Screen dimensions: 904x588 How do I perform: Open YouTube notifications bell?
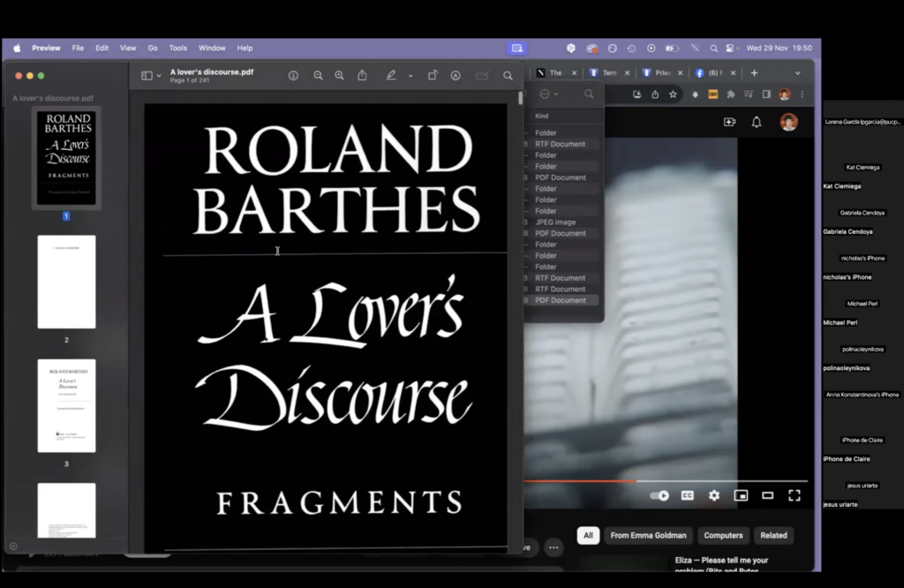click(x=757, y=122)
